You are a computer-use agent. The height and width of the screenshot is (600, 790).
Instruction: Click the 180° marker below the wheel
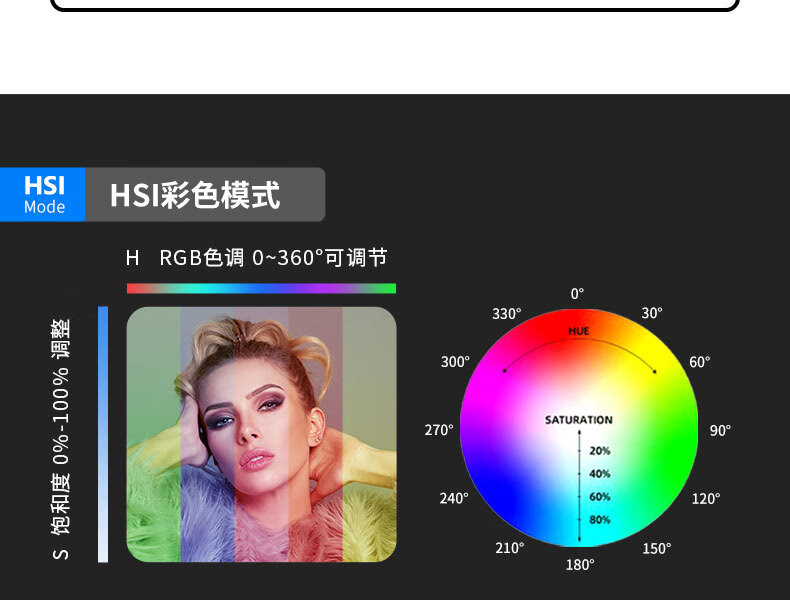coord(579,565)
